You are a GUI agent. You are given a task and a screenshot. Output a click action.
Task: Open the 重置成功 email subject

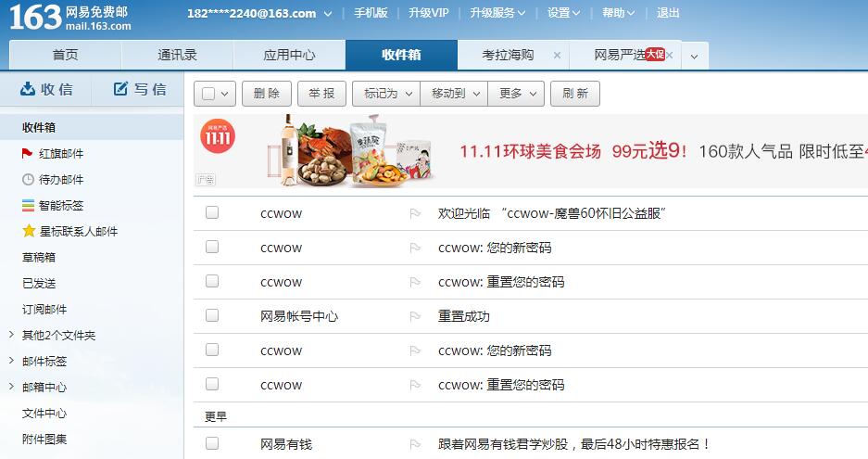(x=464, y=316)
